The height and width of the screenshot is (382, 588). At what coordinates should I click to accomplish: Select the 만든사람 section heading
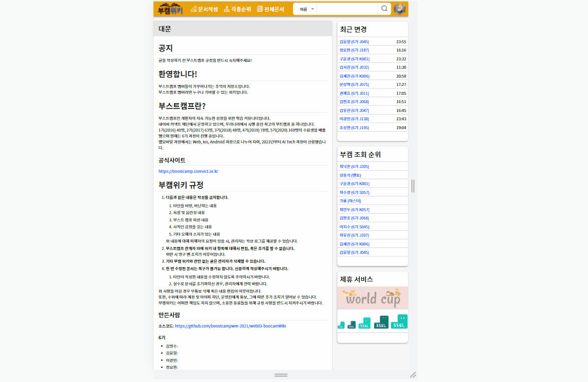(x=169, y=315)
